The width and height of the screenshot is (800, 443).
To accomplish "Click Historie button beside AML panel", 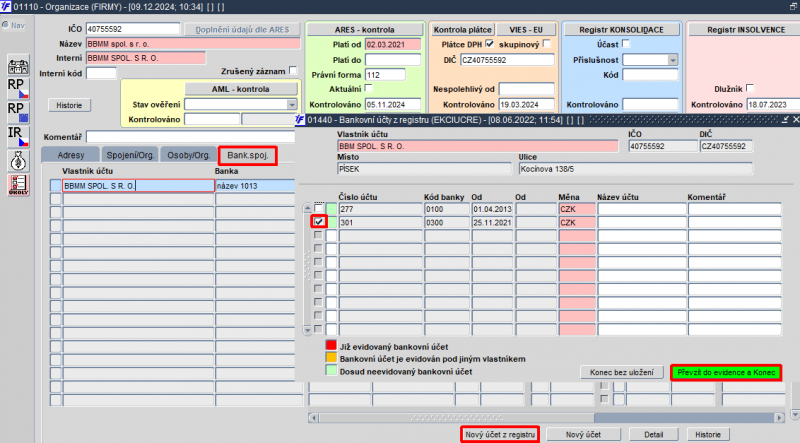I will pos(69,105).
